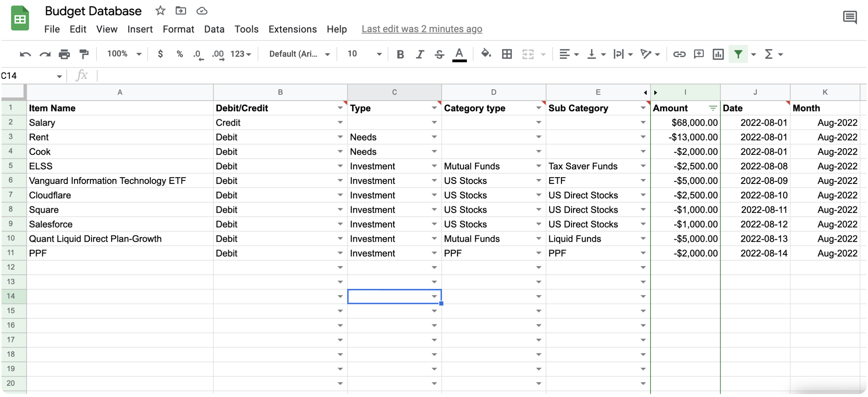
Task: Open Type column filter dropdown
Action: point(434,108)
